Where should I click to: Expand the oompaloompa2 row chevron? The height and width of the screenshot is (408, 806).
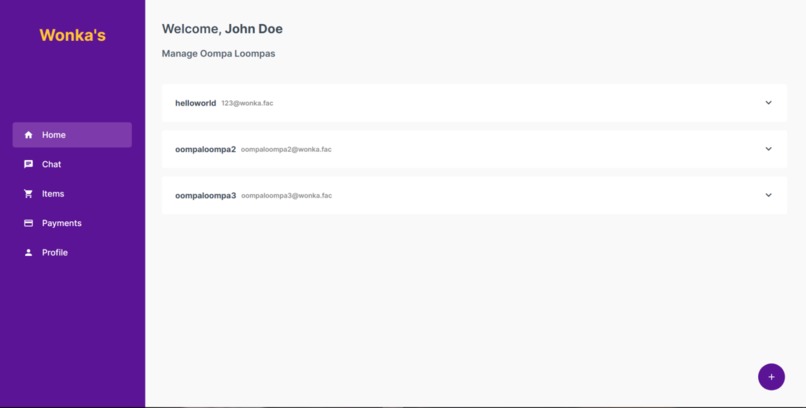click(x=768, y=149)
